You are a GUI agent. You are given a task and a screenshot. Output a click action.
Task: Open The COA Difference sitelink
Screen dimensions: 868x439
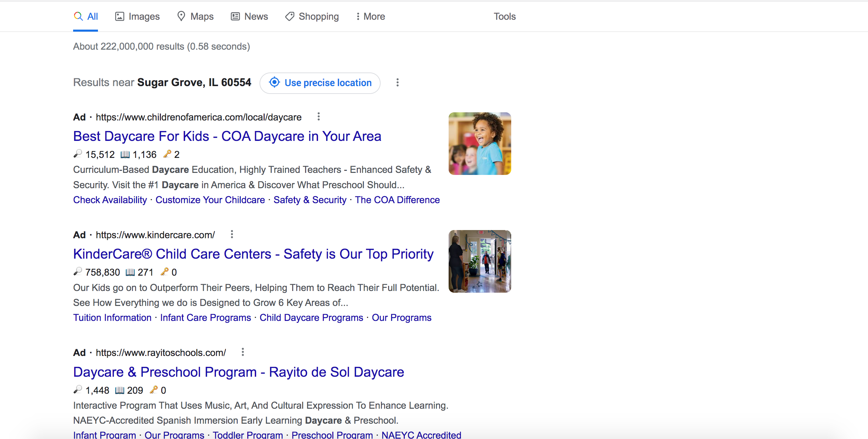[x=398, y=200]
